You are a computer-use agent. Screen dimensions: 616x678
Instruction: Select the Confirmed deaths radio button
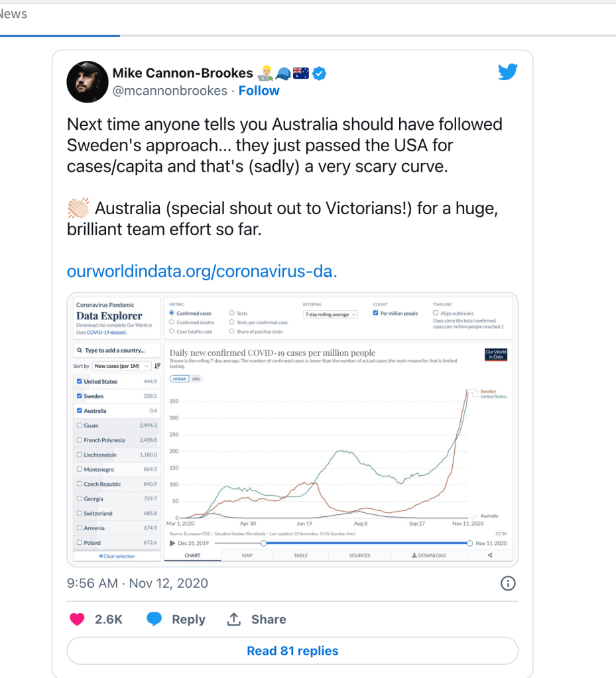(172, 322)
